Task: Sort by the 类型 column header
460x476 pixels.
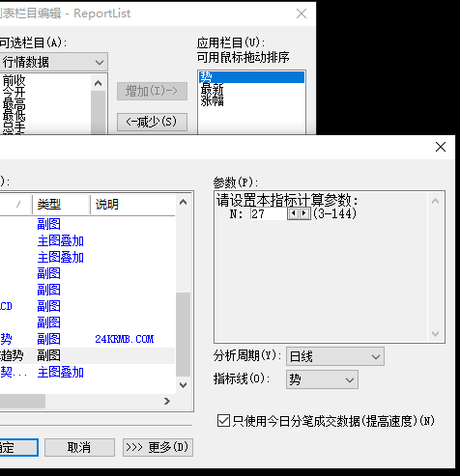Action: 61,205
